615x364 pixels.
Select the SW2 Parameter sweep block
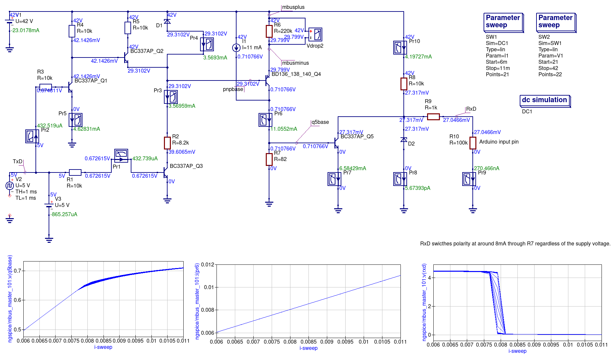[x=556, y=22]
